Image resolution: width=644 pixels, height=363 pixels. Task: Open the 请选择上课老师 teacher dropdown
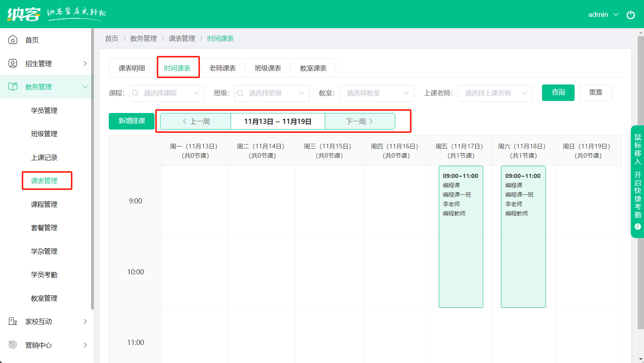coord(495,93)
